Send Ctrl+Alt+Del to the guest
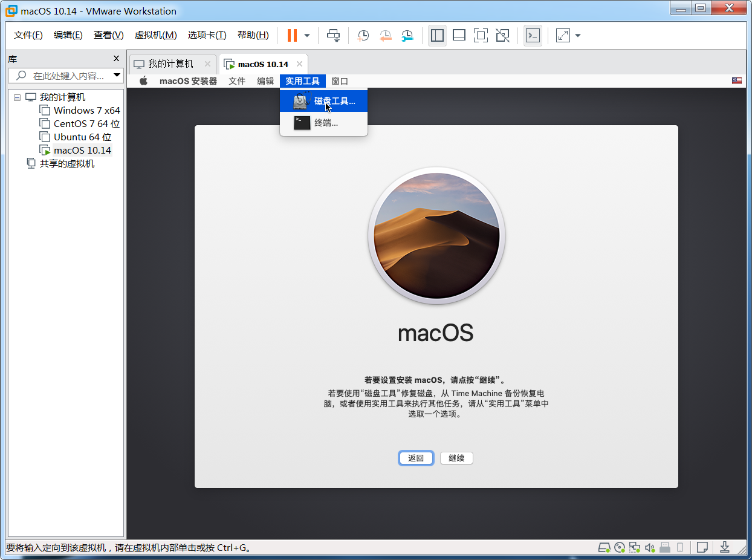The image size is (752, 560). click(333, 35)
